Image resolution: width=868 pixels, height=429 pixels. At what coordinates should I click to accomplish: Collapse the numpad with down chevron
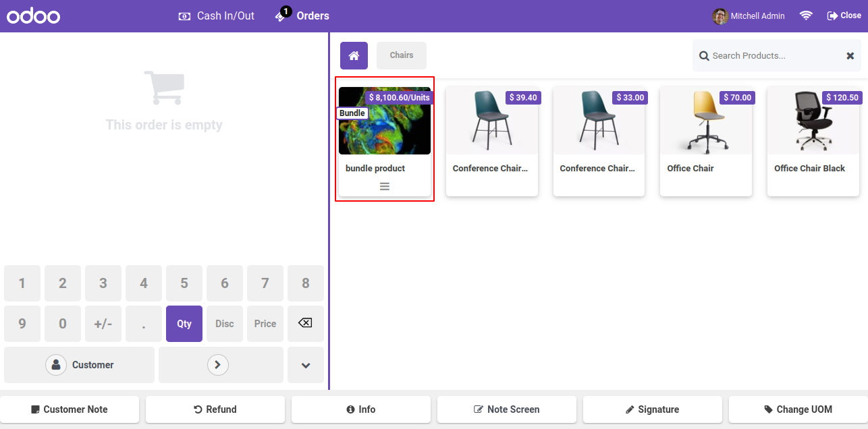pos(306,365)
